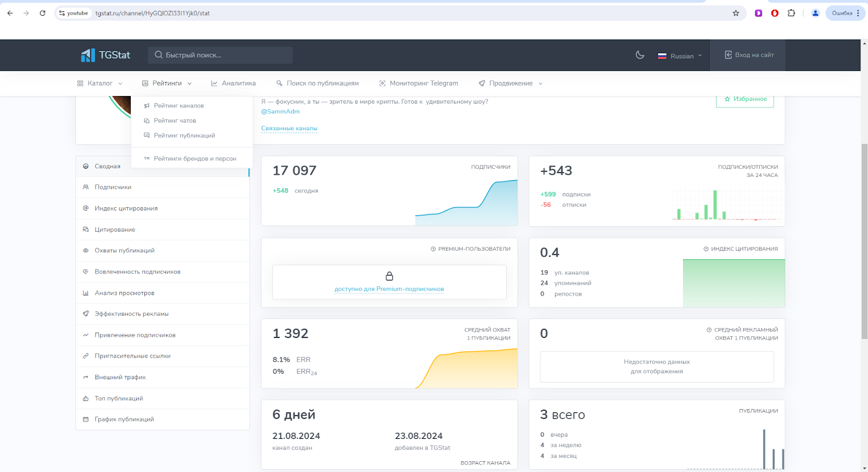
Task: Open Индекс цитирования sidebar section
Action: (x=163, y=208)
